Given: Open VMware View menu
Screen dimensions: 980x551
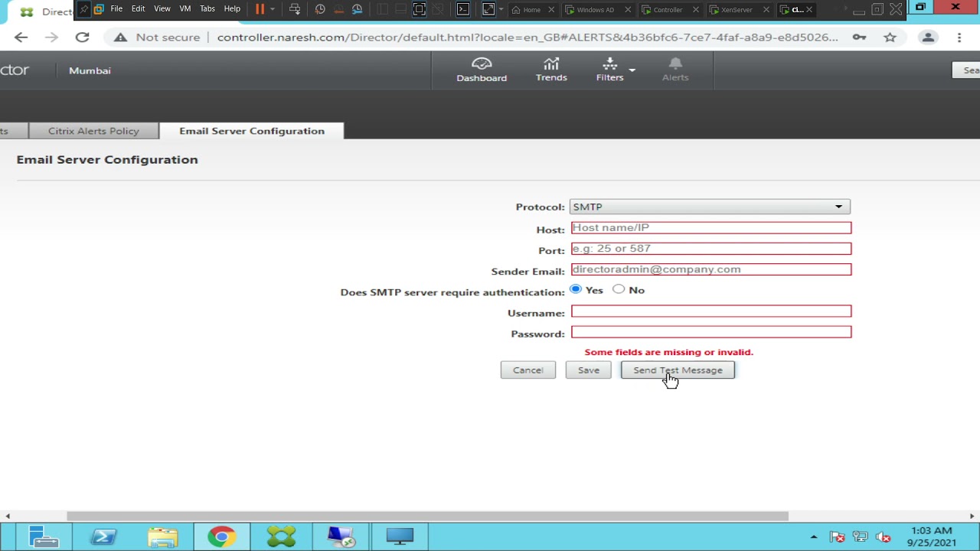Looking at the screenshot, I should click(162, 9).
